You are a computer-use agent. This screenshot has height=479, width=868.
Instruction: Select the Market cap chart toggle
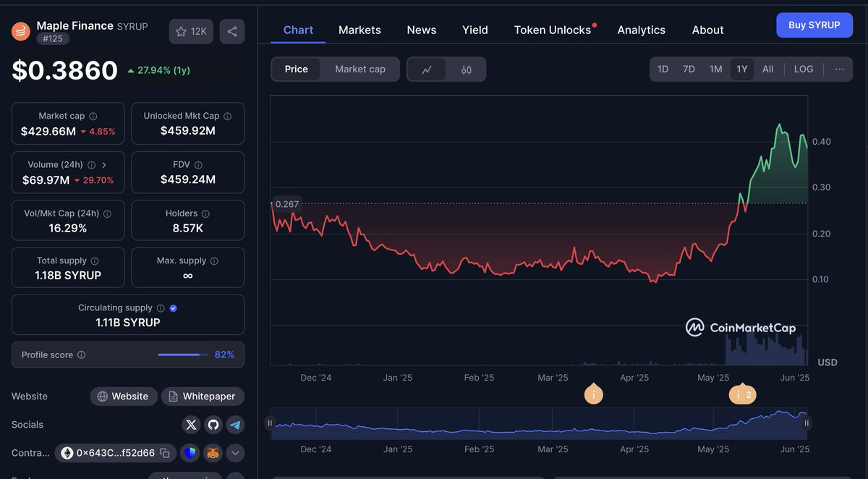tap(360, 69)
